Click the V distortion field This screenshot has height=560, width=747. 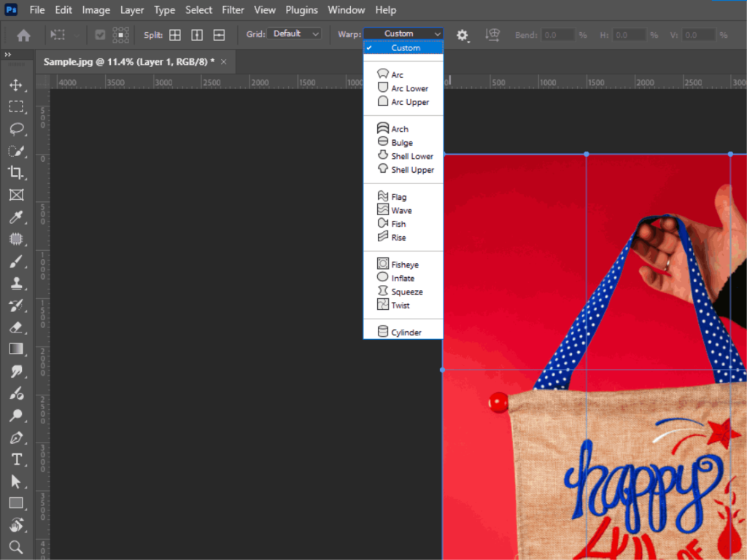pyautogui.click(x=698, y=35)
